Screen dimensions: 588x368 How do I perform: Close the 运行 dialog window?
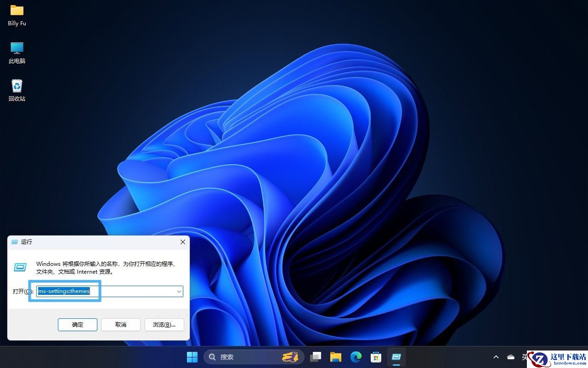pyautogui.click(x=182, y=242)
